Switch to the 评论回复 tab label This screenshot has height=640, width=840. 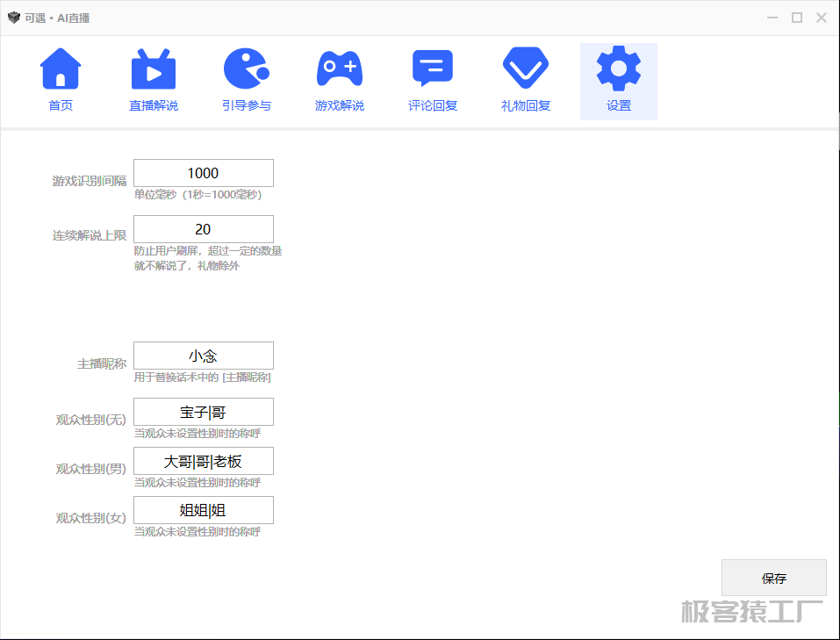tap(433, 106)
